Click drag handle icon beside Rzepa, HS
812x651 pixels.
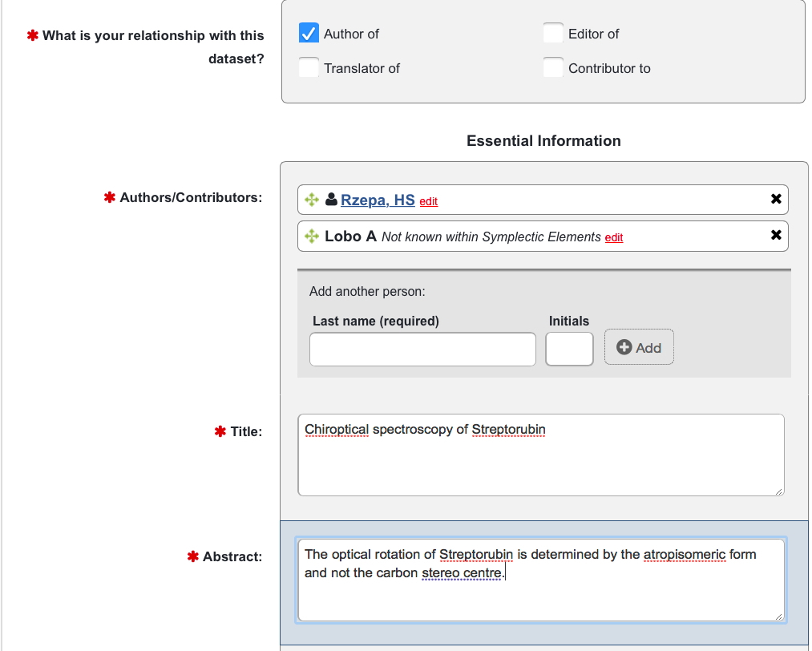tap(312, 200)
